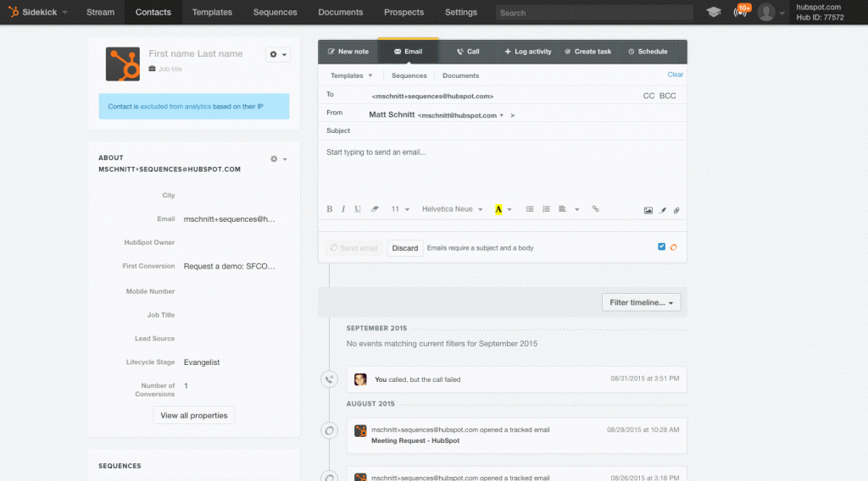This screenshot has height=481, width=868.
Task: Open contact header gear settings dropdown
Action: [278, 54]
